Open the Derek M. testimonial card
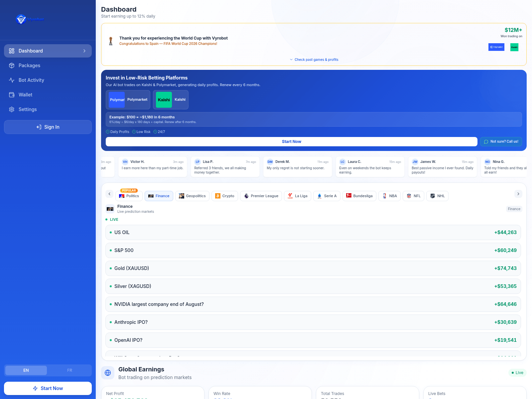 pyautogui.click(x=298, y=167)
